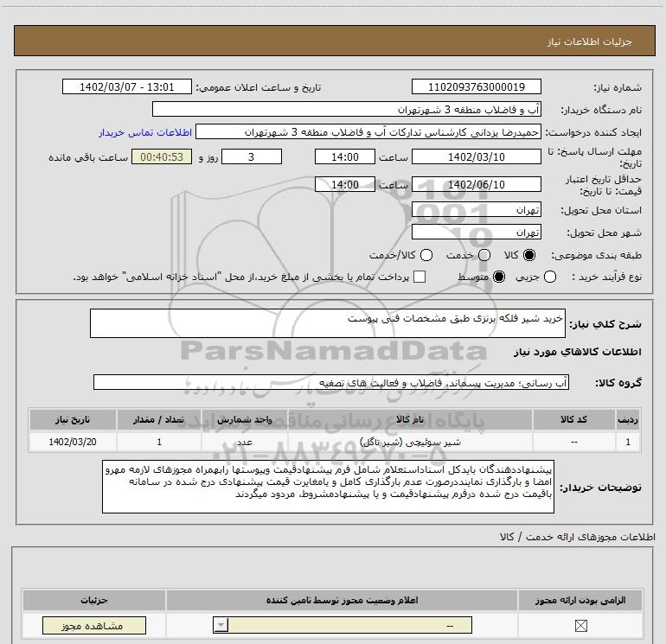Open the اطلاعات تماس خریدار link
This screenshot has height=644, width=666.
coord(145,132)
